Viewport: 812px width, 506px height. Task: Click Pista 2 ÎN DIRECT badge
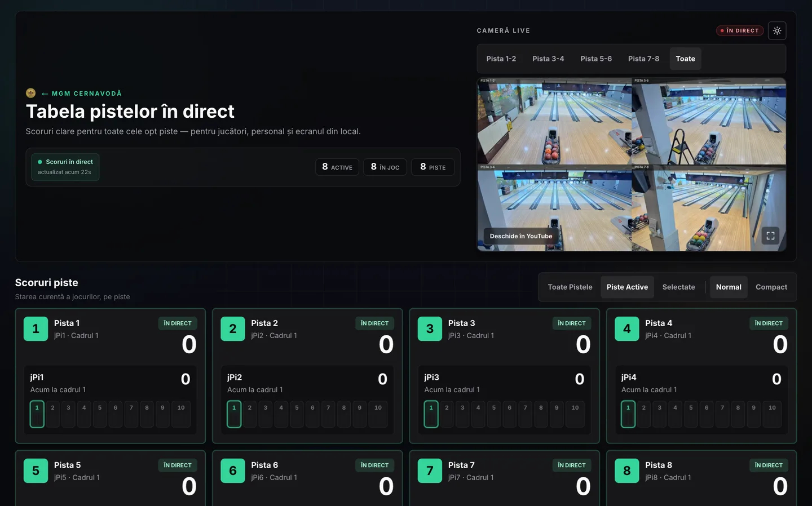click(374, 323)
